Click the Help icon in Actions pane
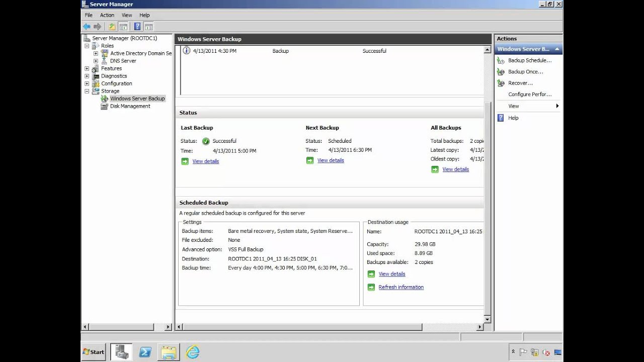Screen dimensions: 644x362 [x=501, y=118]
